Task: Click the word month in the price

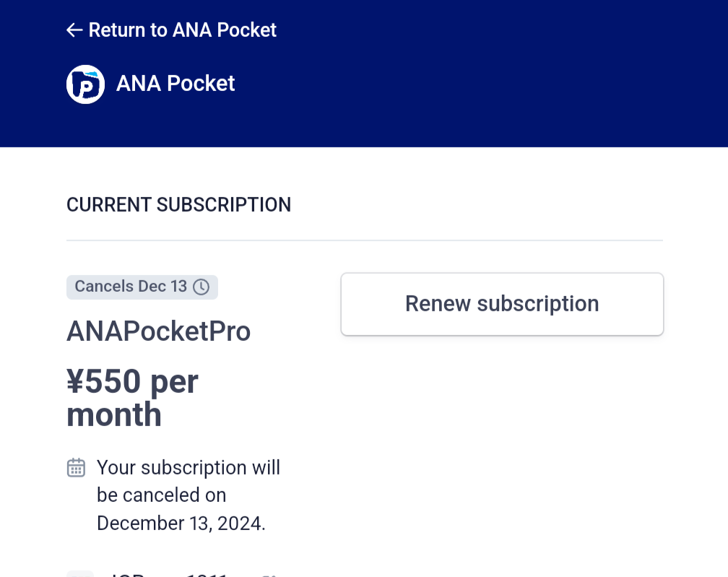Action: 114,415
